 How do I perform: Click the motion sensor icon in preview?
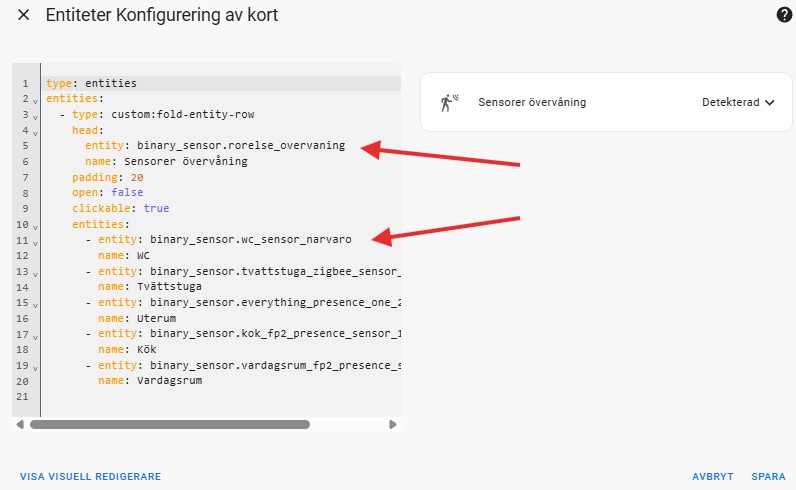[x=449, y=103]
